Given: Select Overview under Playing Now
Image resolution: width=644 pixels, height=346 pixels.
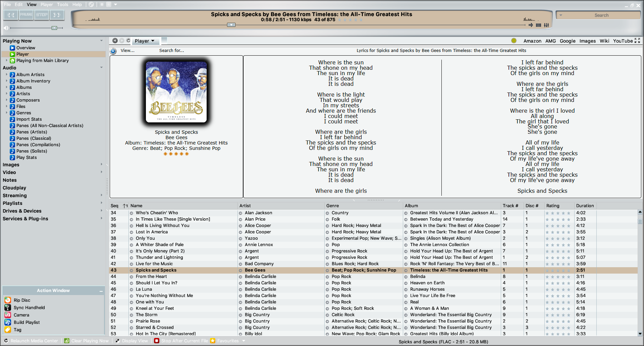Looking at the screenshot, I should [26, 48].
